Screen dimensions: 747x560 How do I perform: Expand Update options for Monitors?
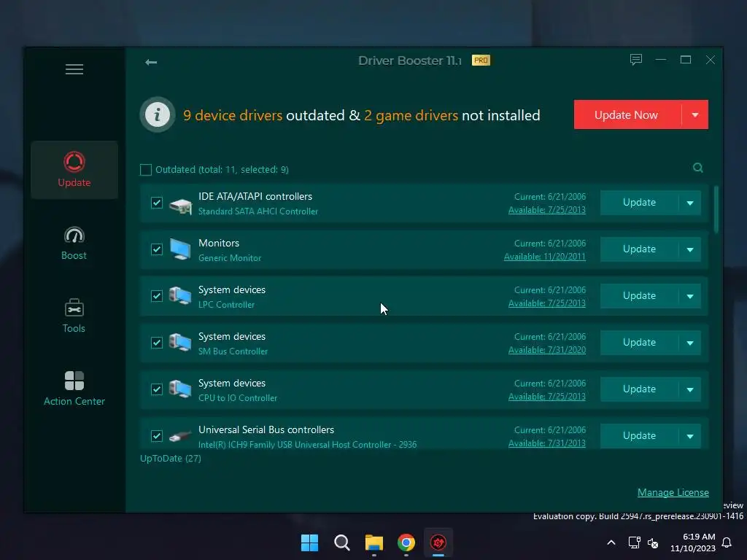click(x=690, y=249)
